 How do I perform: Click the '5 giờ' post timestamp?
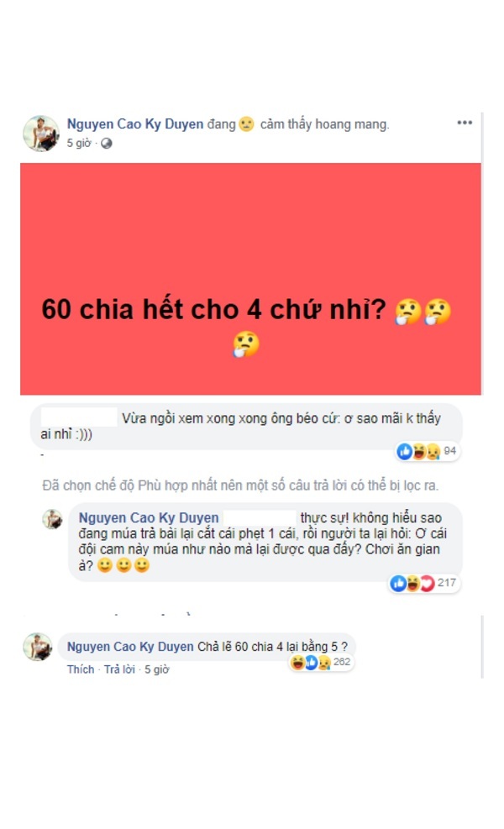point(79,144)
